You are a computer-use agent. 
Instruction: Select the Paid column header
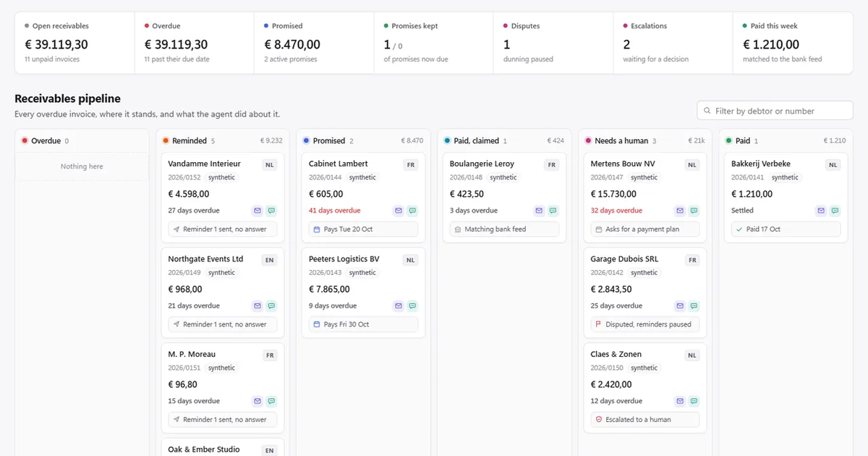tap(786, 141)
